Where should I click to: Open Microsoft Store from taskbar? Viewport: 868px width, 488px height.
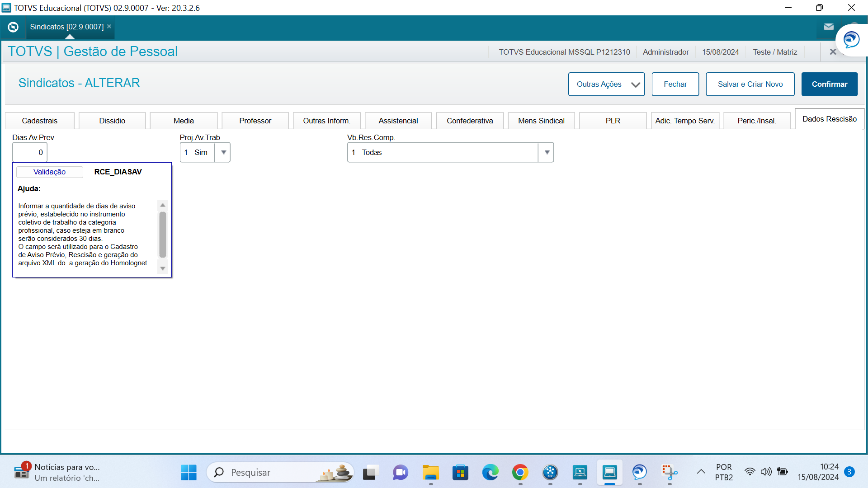tap(460, 473)
